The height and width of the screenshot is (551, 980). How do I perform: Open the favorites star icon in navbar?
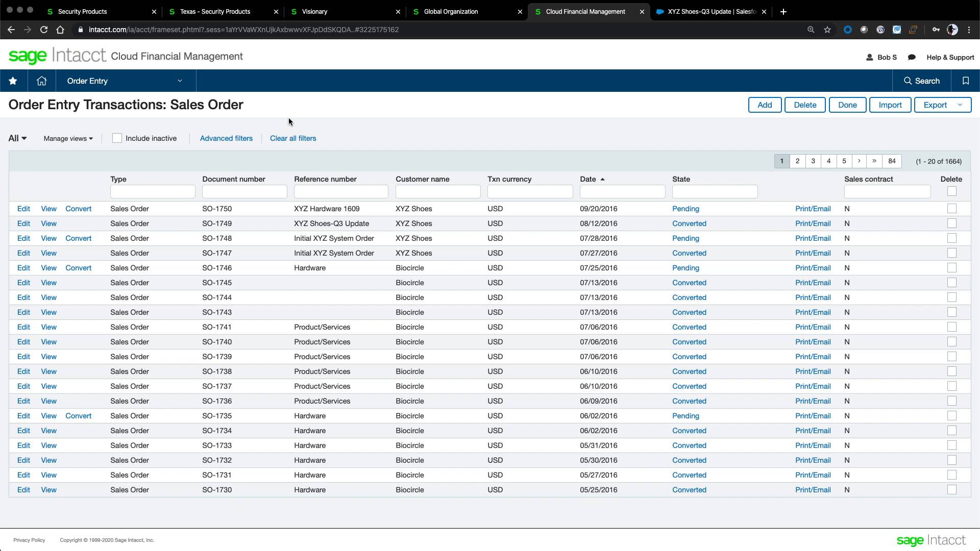click(x=13, y=81)
